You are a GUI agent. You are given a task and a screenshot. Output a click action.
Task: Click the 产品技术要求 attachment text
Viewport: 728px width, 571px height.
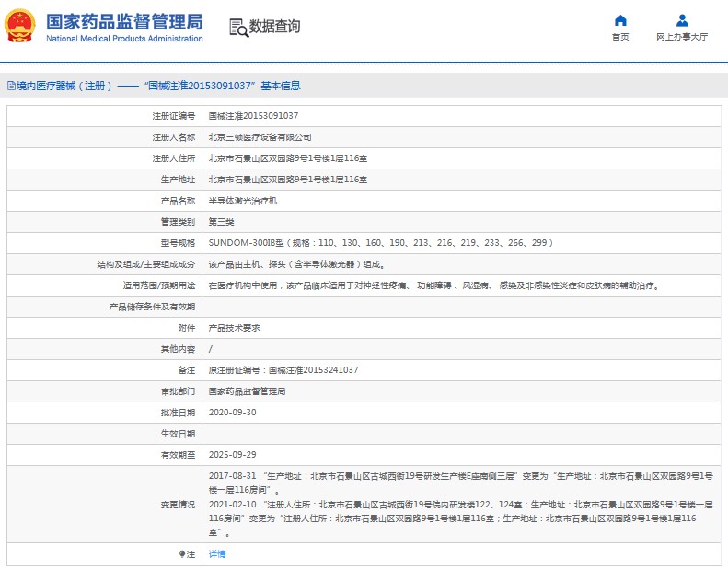point(234,328)
